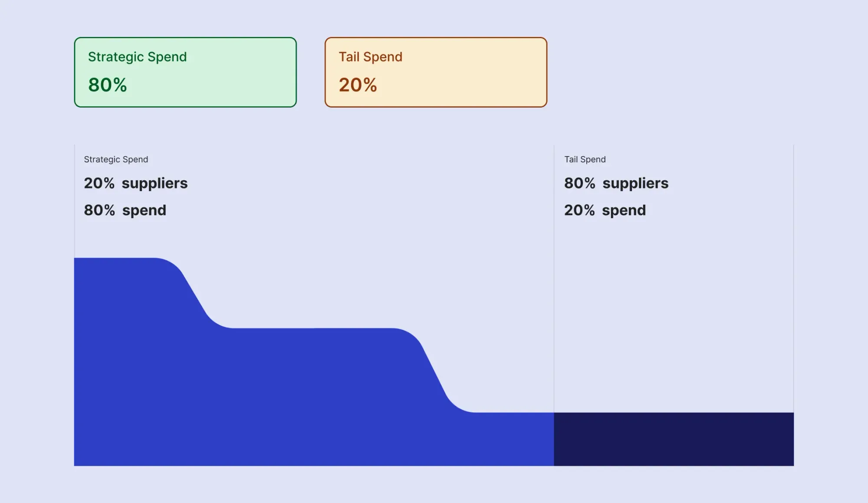868x503 pixels.
Task: Click small Strategic Spend label above chart
Action: pyautogui.click(x=116, y=160)
